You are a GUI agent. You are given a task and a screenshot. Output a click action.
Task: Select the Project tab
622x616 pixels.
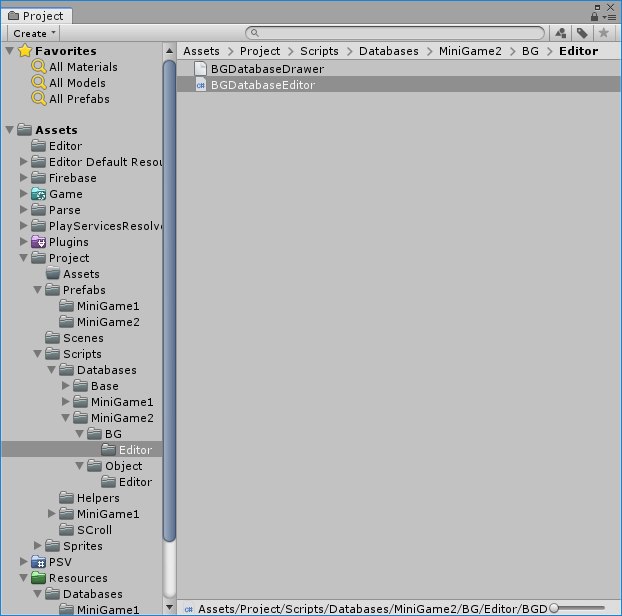pyautogui.click(x=36, y=16)
